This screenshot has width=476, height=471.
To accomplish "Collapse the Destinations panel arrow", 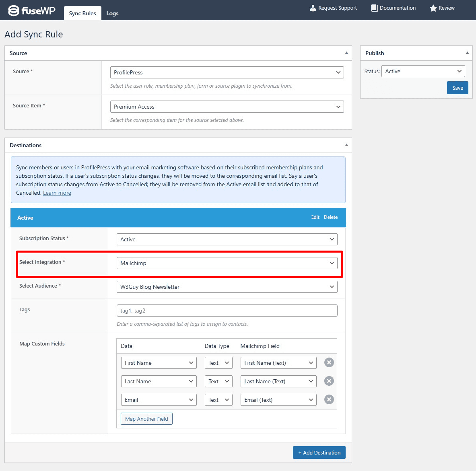I will 346,145.
